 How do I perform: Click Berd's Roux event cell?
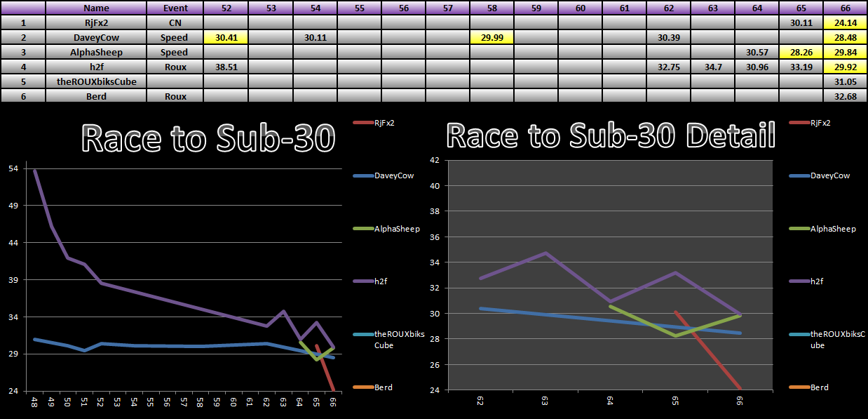click(x=175, y=96)
